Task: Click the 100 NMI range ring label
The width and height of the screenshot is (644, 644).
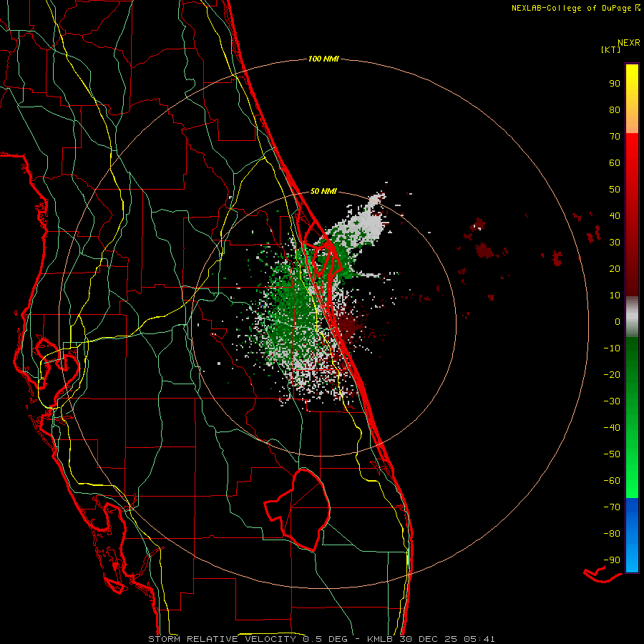Action: tap(323, 59)
